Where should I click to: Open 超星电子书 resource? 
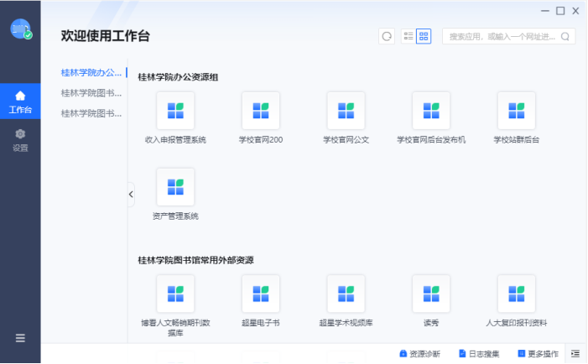(260, 294)
